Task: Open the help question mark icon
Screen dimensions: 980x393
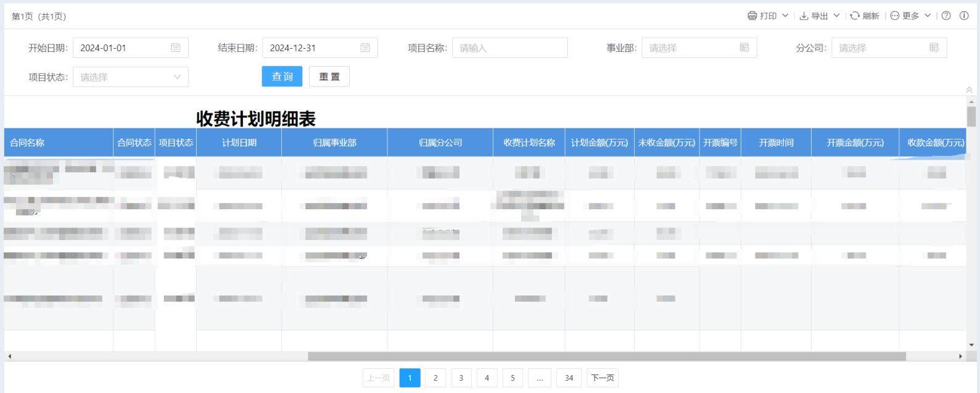Action: (x=946, y=16)
